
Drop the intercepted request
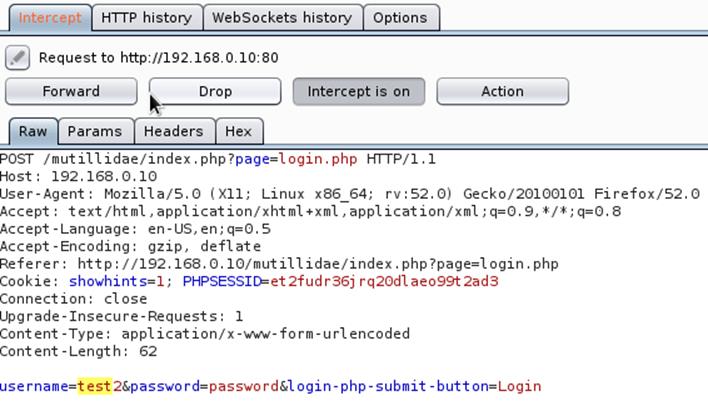click(x=215, y=91)
